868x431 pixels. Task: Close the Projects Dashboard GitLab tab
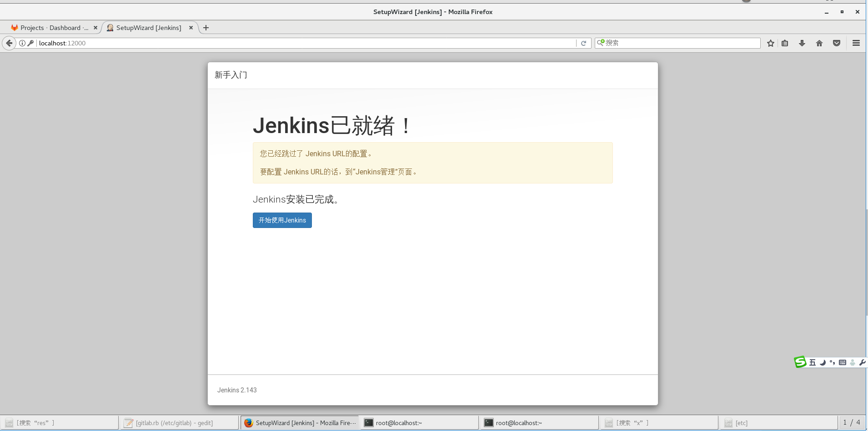[95, 28]
